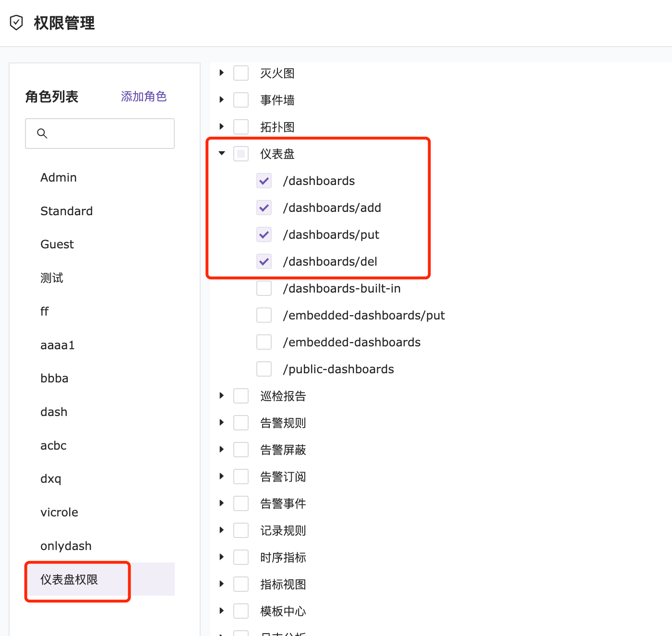Expand the 事件墙 tree node

click(221, 100)
